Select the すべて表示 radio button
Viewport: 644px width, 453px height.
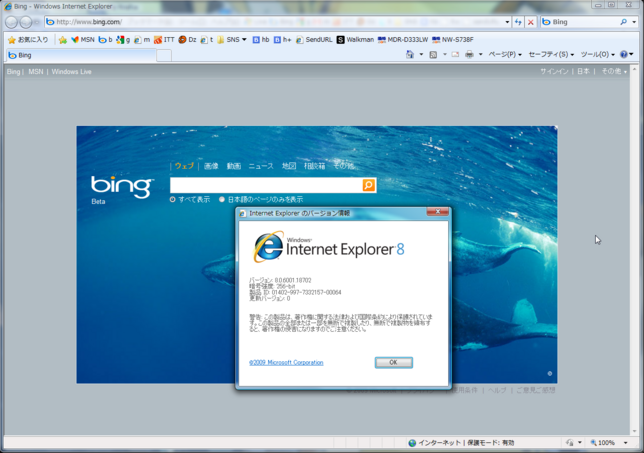[172, 200]
